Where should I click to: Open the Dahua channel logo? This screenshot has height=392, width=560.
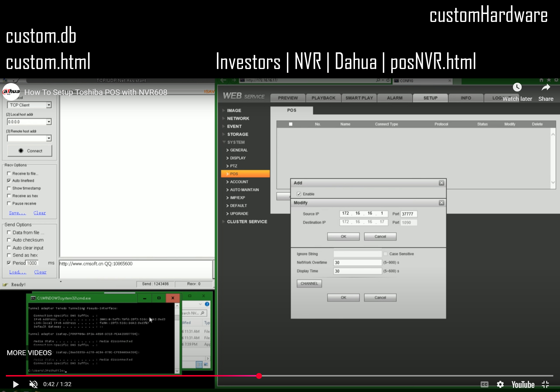(x=11, y=92)
